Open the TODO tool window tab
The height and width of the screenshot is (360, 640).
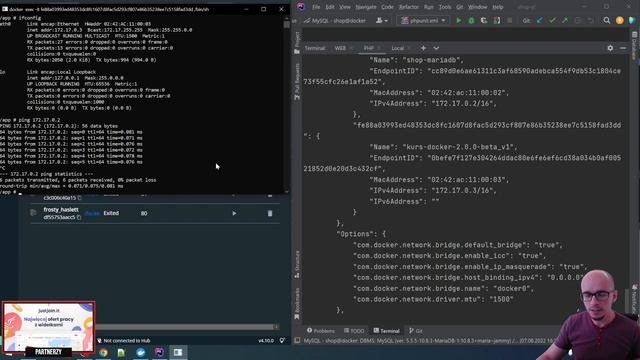click(354, 331)
